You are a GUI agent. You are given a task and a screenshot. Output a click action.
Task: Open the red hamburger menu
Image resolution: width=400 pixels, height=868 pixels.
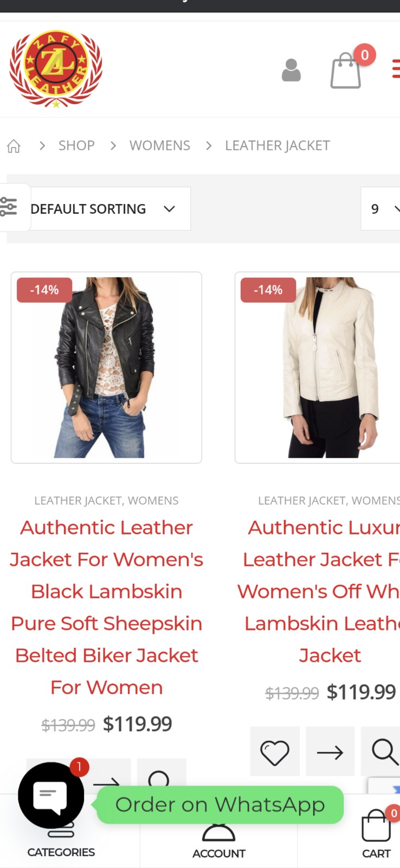tap(396, 69)
